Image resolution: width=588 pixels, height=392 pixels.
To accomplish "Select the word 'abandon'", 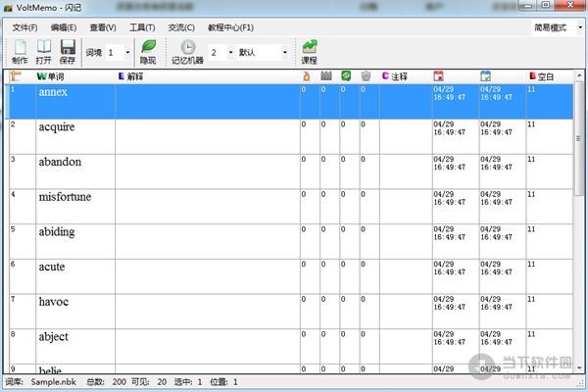I will click(60, 162).
